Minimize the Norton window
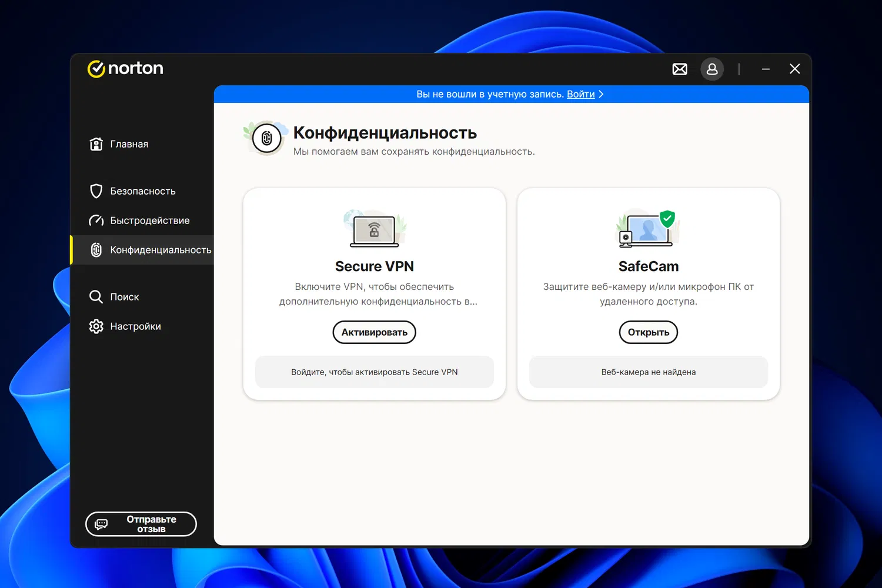This screenshot has width=882, height=588. pyautogui.click(x=766, y=69)
